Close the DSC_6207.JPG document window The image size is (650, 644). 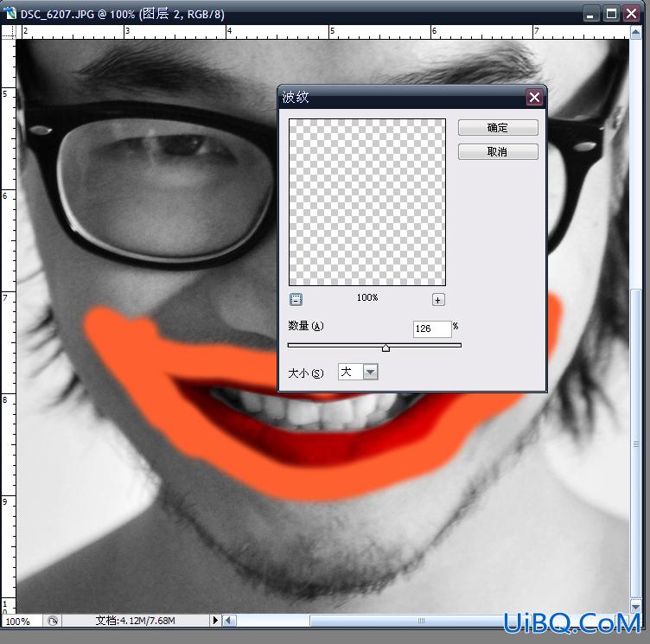coord(631,14)
